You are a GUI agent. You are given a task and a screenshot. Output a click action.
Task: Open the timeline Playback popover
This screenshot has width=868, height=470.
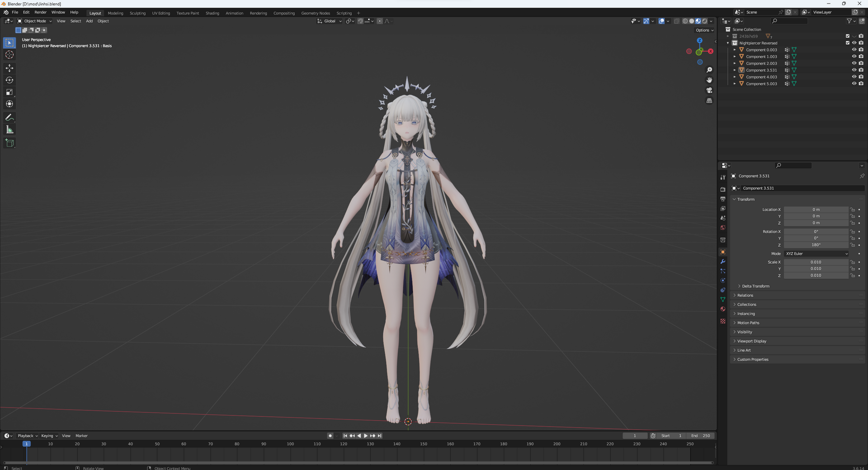pyautogui.click(x=28, y=436)
